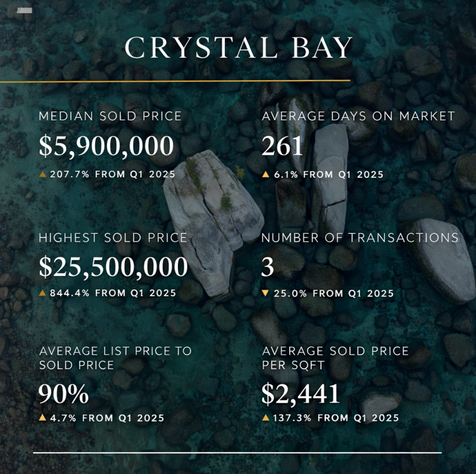The height and width of the screenshot is (474, 476).
Task: Click the up triangle beside 844.4%
Action: click(x=42, y=293)
